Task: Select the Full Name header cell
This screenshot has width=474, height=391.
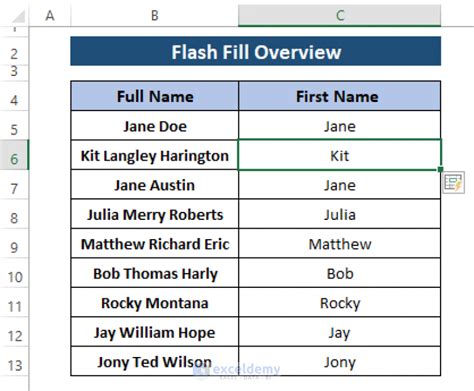Action: [155, 96]
